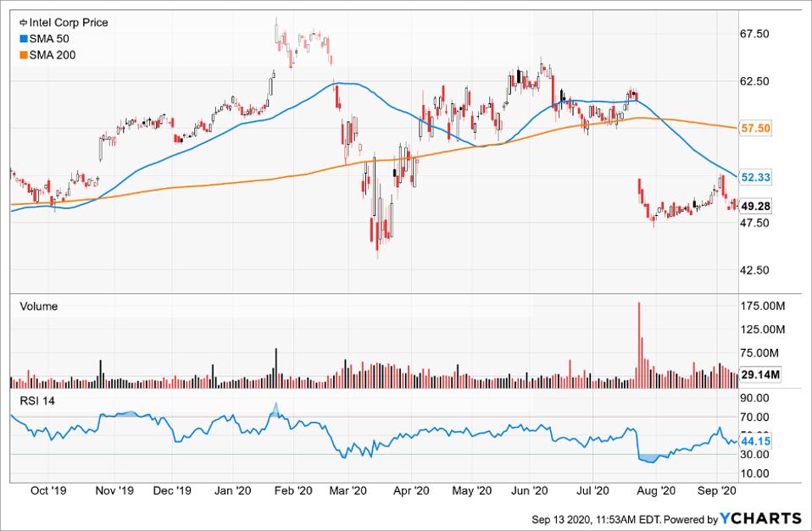Viewport: 812px width, 531px height.
Task: Click the blue 44.15 RSI value tag
Action: coord(754,441)
